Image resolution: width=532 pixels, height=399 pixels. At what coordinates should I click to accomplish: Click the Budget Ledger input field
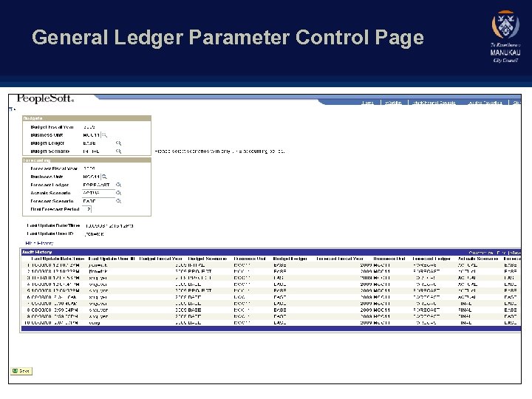[98, 143]
